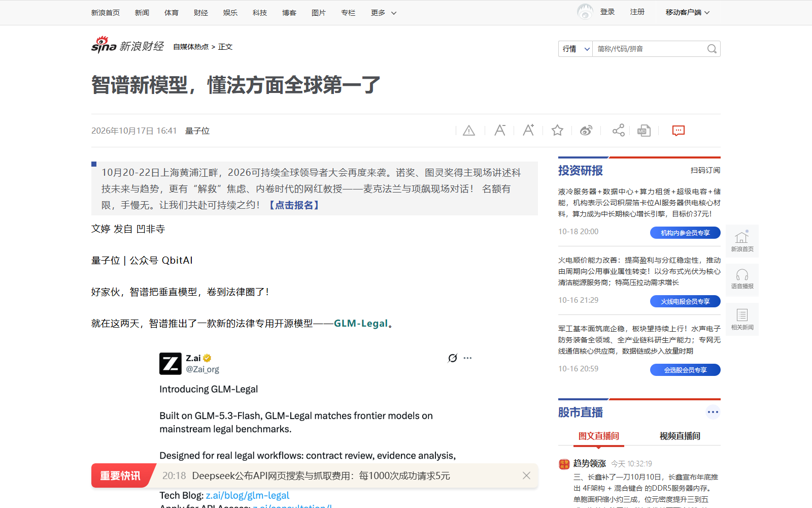The width and height of the screenshot is (812, 508).
Task: Click the Sina Finance logo
Action: [127, 46]
